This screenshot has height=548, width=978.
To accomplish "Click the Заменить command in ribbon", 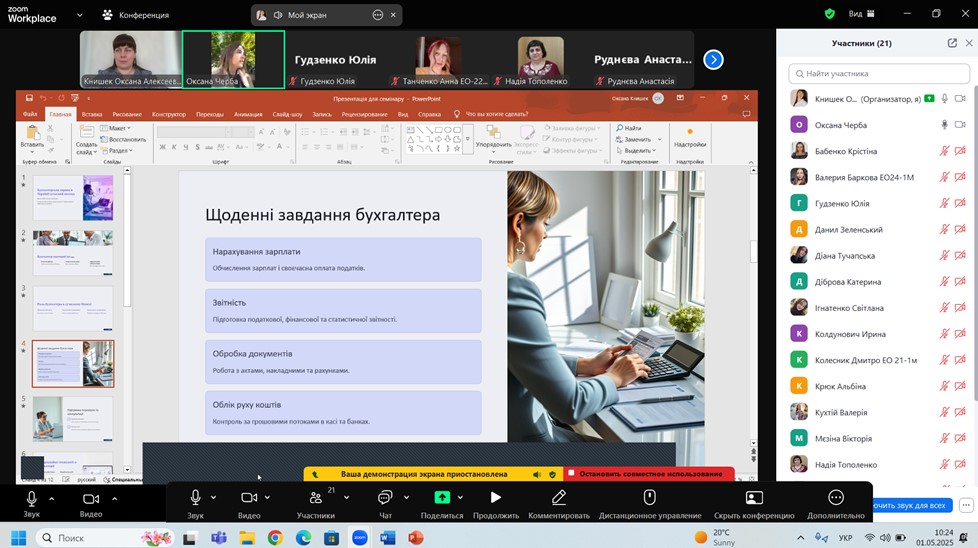I will (637, 139).
